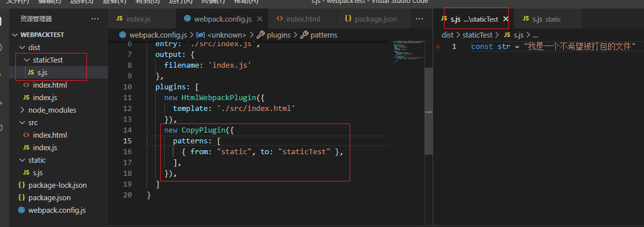Click dist breadcrumb in right editor
The image size is (644, 227).
point(447,35)
